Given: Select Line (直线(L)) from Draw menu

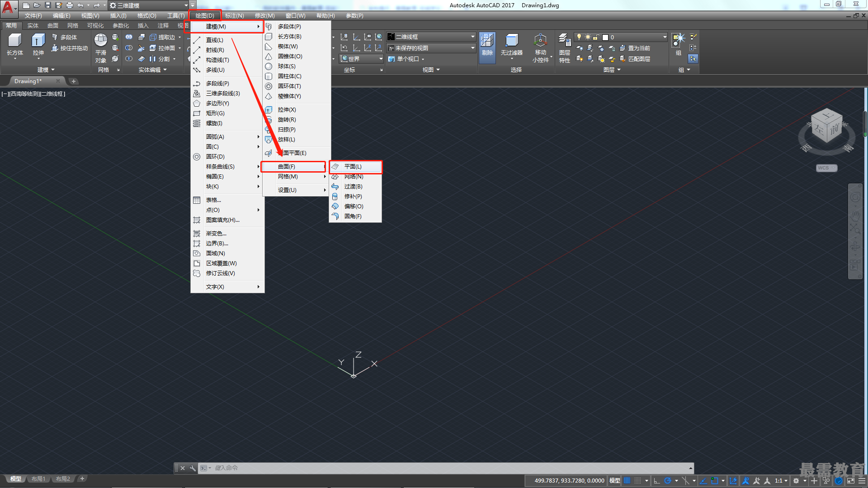Looking at the screenshot, I should pos(227,40).
